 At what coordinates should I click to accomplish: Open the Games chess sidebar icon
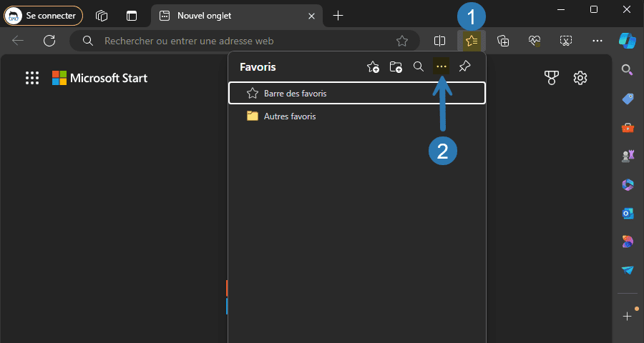coord(627,156)
